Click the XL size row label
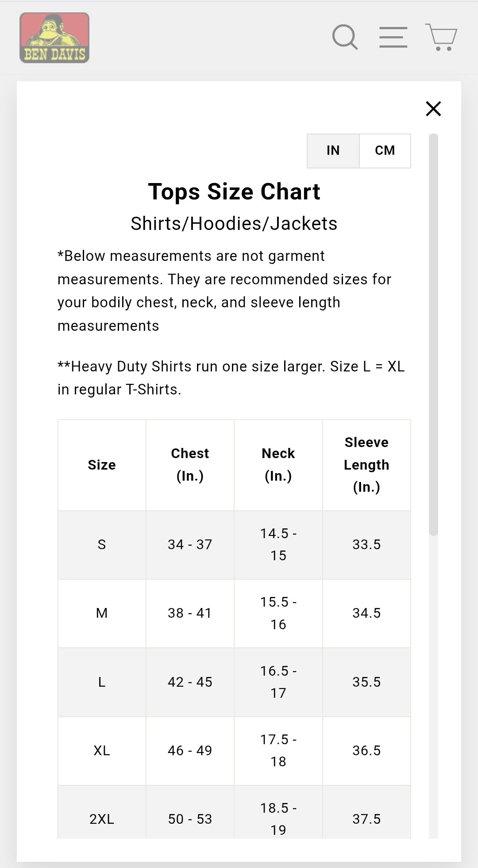This screenshot has width=478, height=868. pos(102,751)
